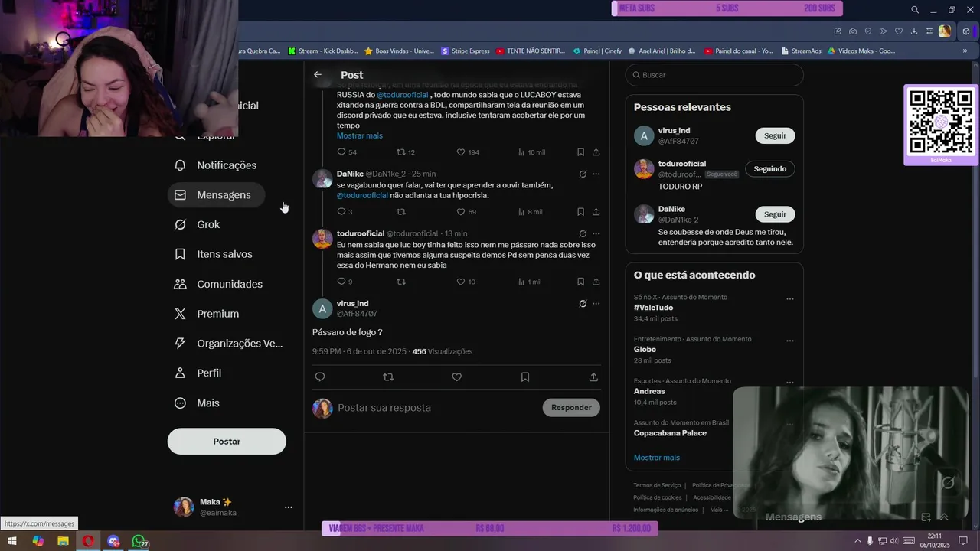The width and height of the screenshot is (980, 551).
Task: Bookmark DaNike's post
Action: (580, 212)
